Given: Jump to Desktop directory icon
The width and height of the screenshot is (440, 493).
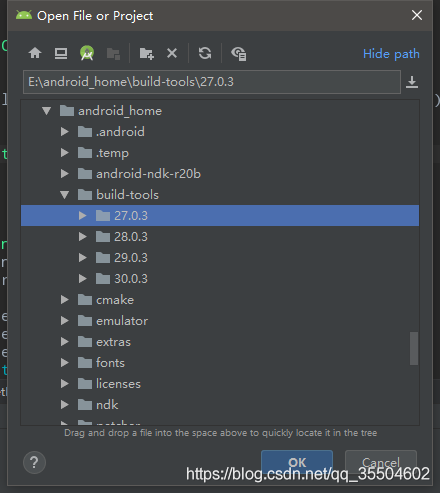Looking at the screenshot, I should point(61,53).
